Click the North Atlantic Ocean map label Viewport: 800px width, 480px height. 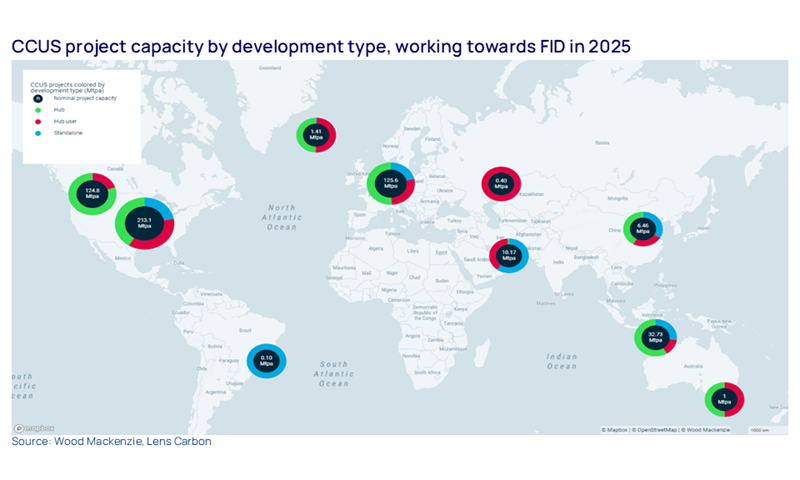(x=283, y=216)
